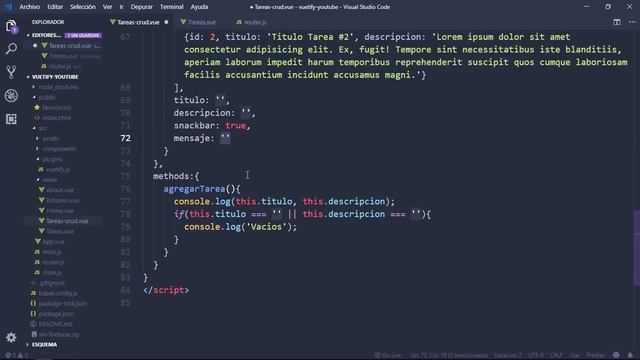Click the star icon beside favicon.ico
Viewport: 640px width, 360px height.
[37, 107]
